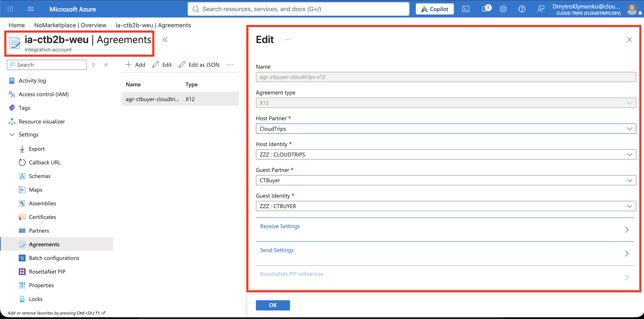Open Certificates in sidebar
Image resolution: width=644 pixels, height=319 pixels.
tap(42, 217)
